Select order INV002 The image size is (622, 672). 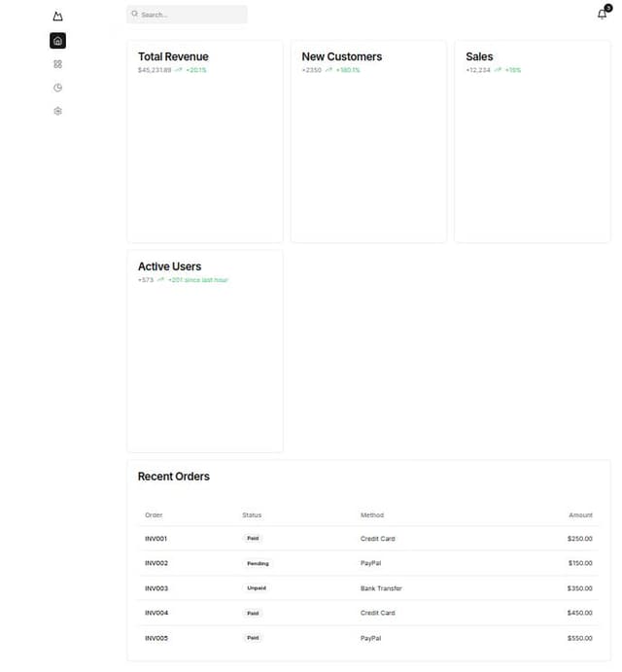tap(156, 563)
